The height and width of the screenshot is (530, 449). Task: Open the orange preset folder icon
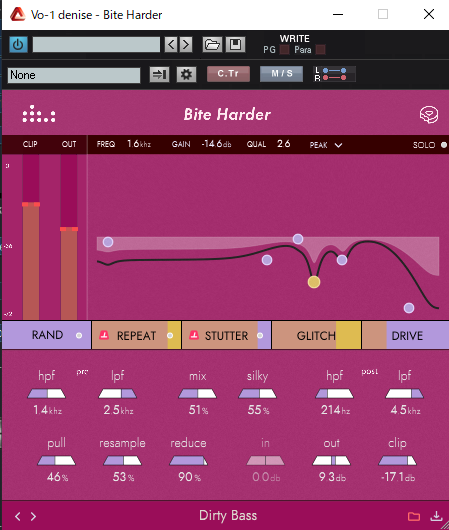coord(414,516)
